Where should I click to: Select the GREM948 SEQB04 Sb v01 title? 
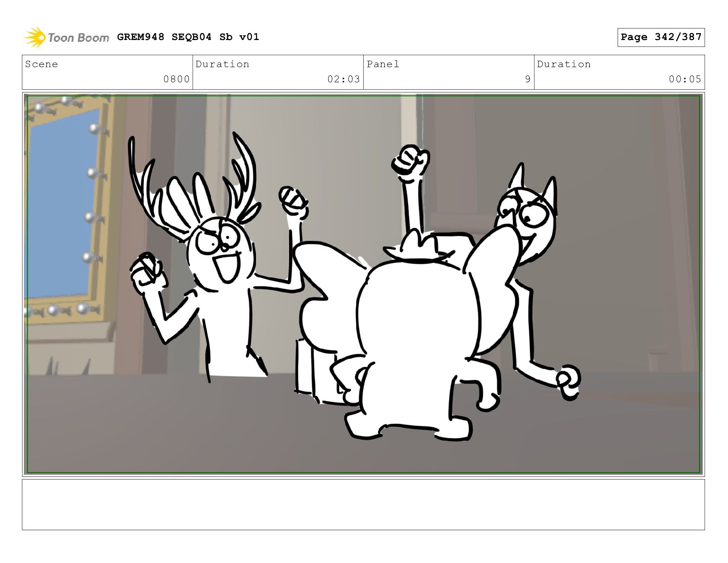pyautogui.click(x=188, y=37)
